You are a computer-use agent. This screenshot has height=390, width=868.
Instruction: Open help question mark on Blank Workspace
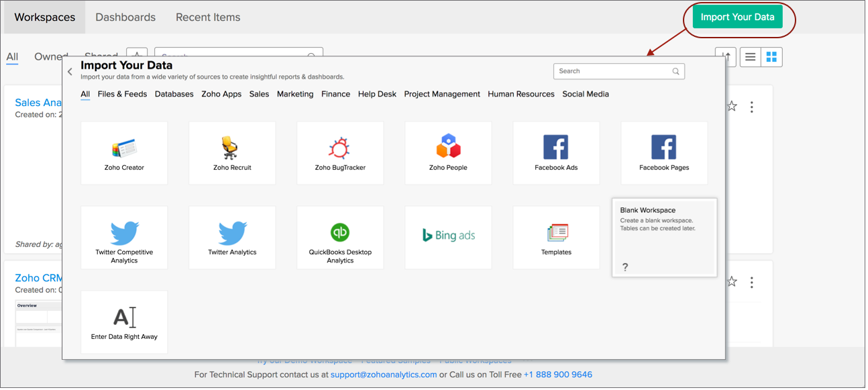(x=625, y=267)
